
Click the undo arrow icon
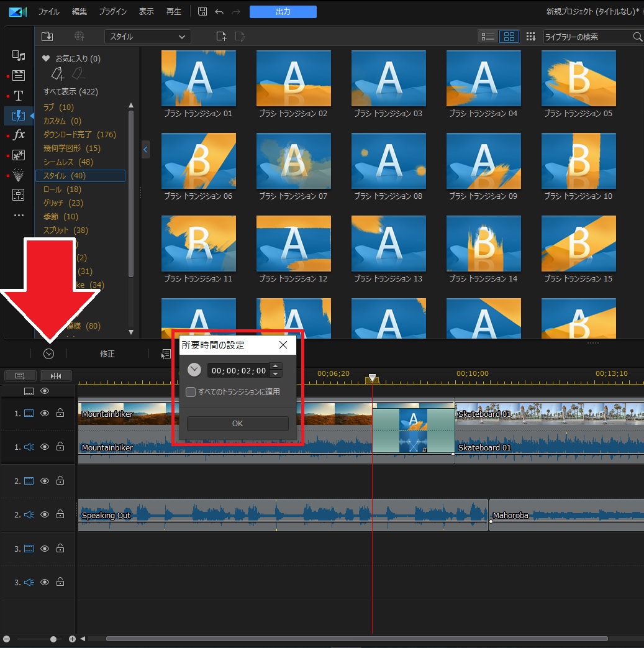(219, 12)
